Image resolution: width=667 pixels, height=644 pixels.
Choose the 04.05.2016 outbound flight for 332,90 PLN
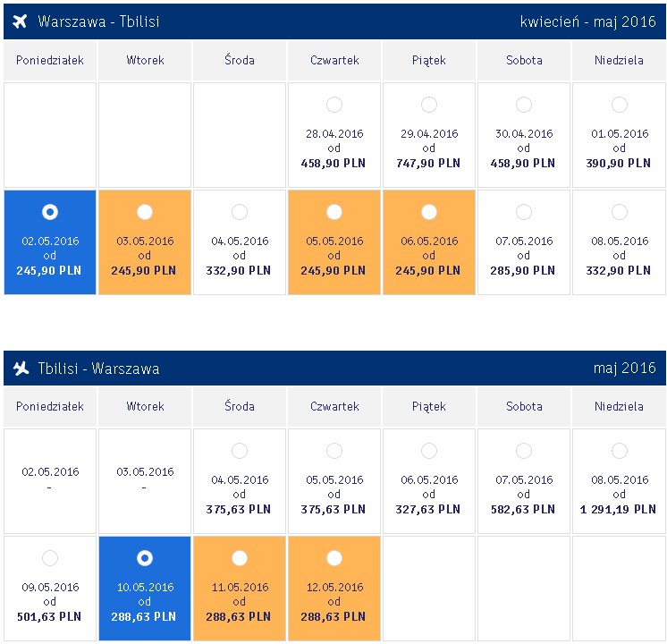pyautogui.click(x=240, y=212)
